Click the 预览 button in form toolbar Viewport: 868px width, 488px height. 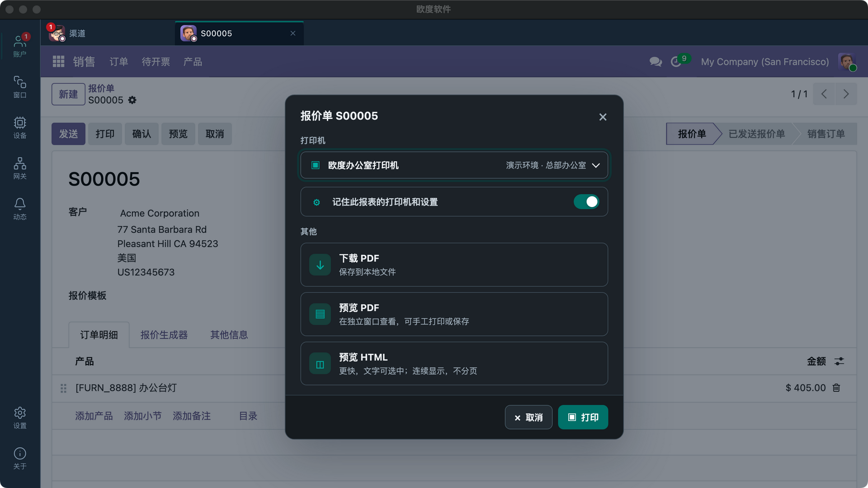pos(178,134)
